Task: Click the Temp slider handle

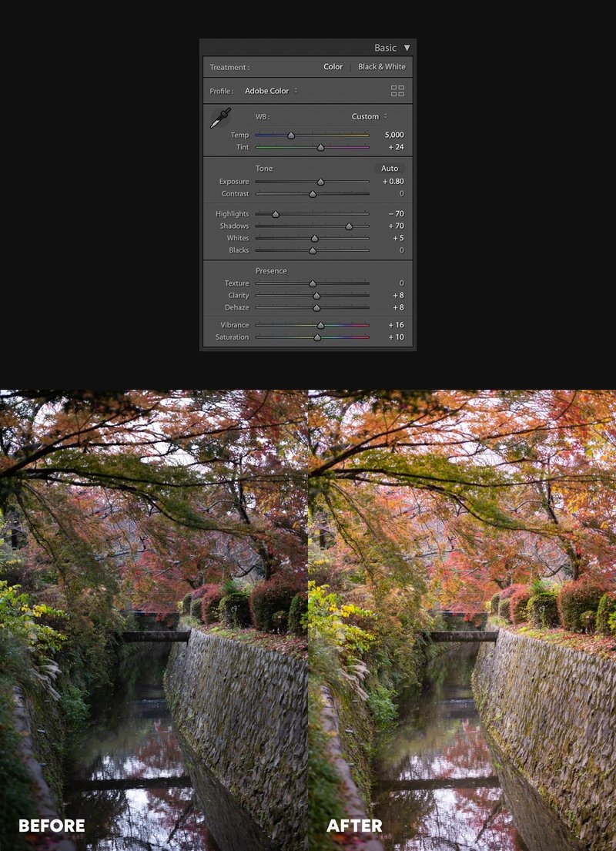Action: [292, 135]
